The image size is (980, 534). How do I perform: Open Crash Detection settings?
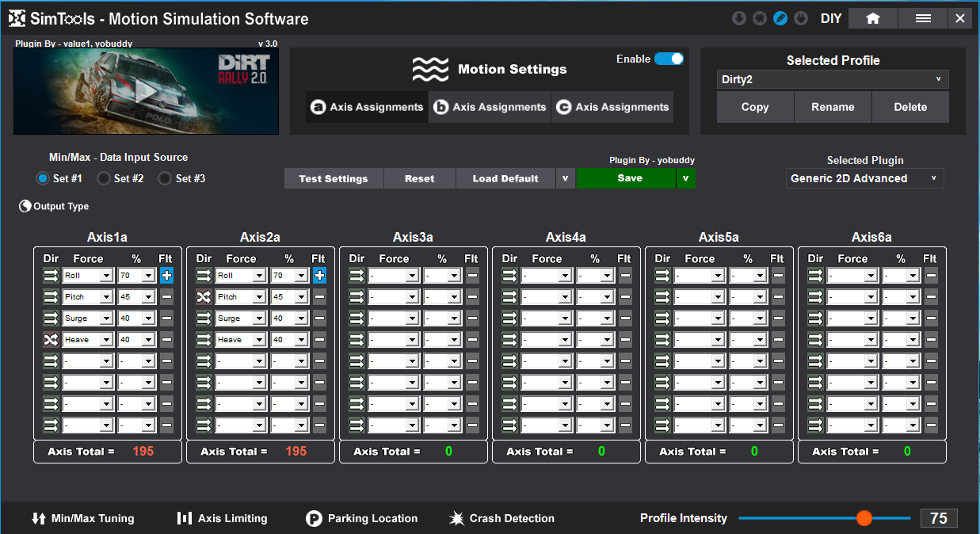click(501, 518)
